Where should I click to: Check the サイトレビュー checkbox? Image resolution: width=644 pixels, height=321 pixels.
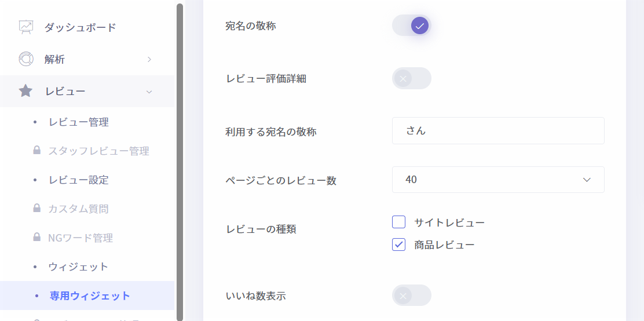(x=399, y=222)
